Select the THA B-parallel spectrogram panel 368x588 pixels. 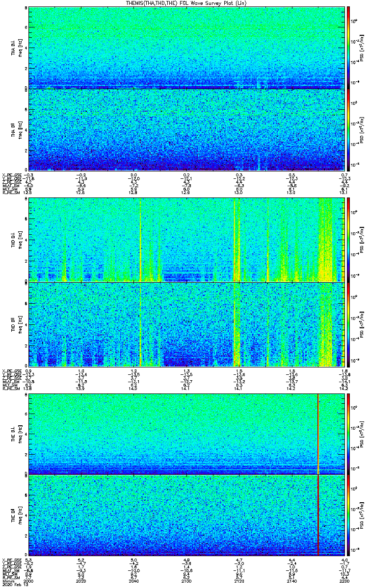[185, 129]
